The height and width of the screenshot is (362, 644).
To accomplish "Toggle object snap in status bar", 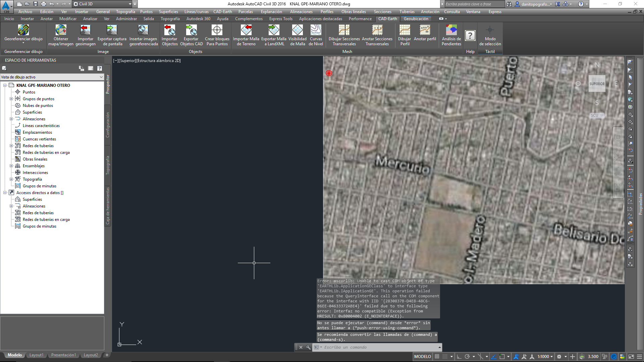I will tap(502, 357).
